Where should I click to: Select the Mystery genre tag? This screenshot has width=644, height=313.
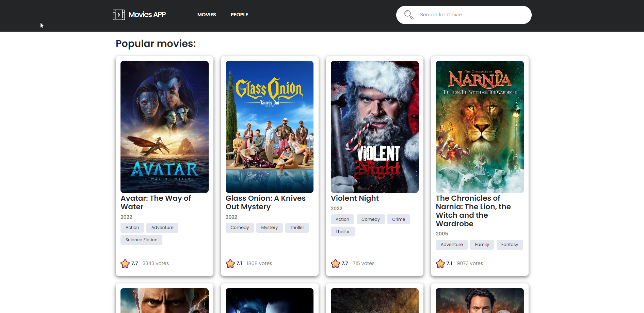click(270, 228)
